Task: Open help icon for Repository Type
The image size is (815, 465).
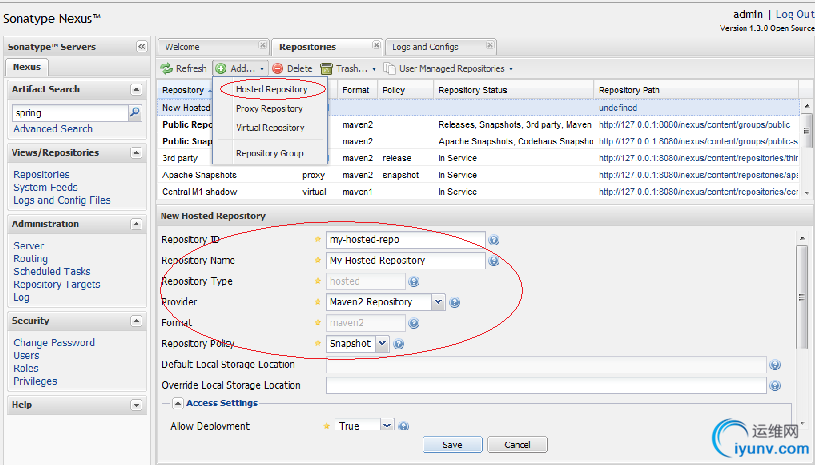Action: coord(414,282)
